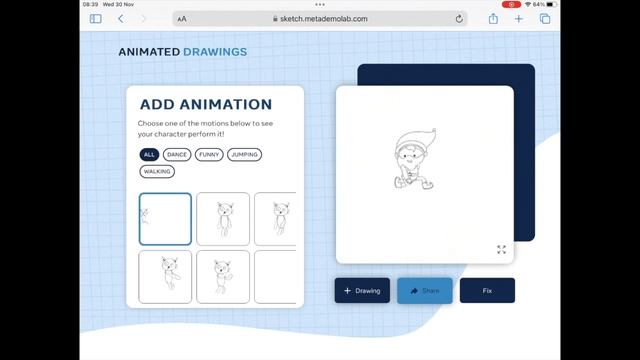Filter animations by FUNNY
640x360 pixels.
click(209, 155)
